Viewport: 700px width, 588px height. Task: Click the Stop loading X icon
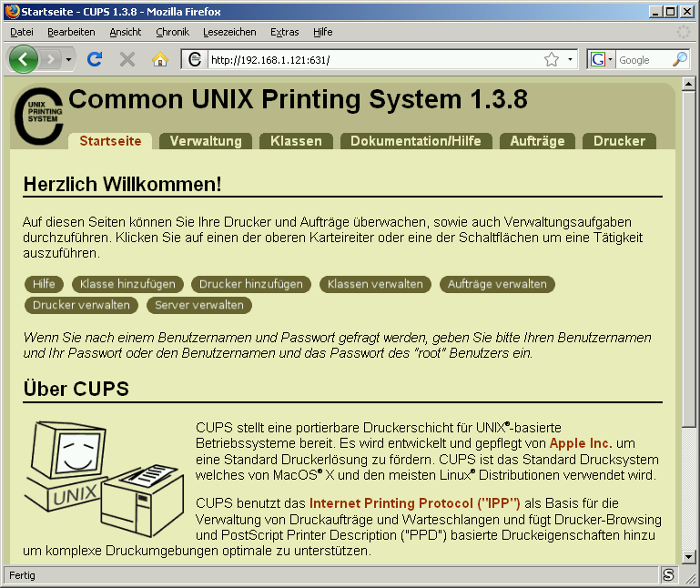pyautogui.click(x=127, y=59)
